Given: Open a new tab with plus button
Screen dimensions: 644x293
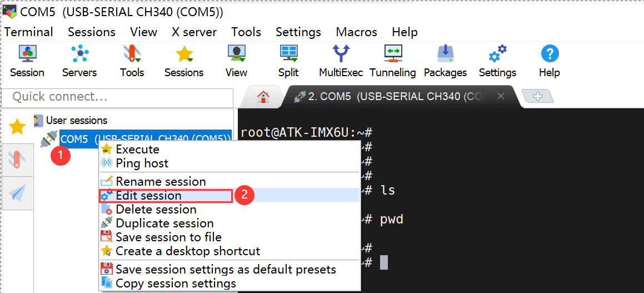Looking at the screenshot, I should click(537, 96).
